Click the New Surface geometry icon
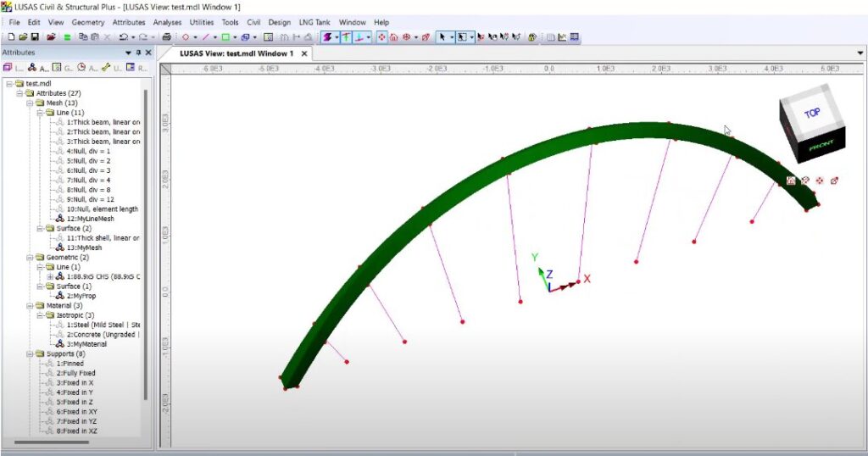 coord(225,37)
